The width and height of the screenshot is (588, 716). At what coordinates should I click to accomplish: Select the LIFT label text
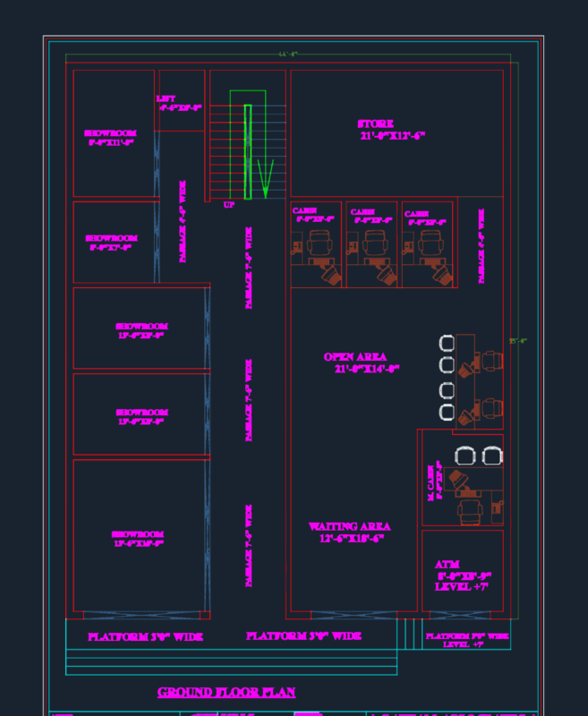tap(166, 98)
